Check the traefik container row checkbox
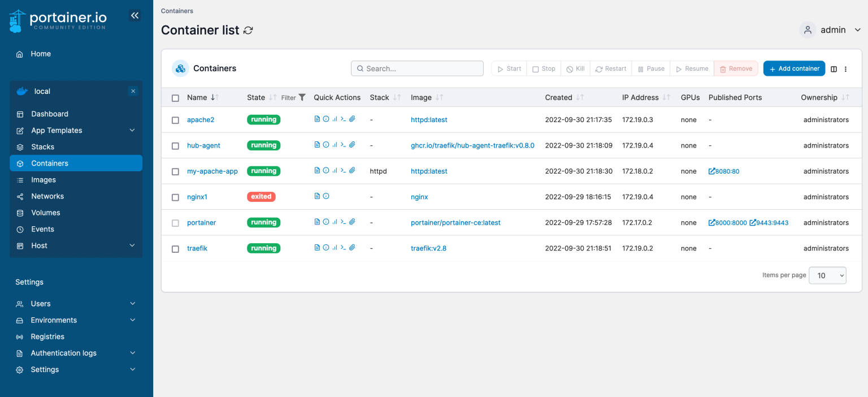868x397 pixels. pos(175,248)
